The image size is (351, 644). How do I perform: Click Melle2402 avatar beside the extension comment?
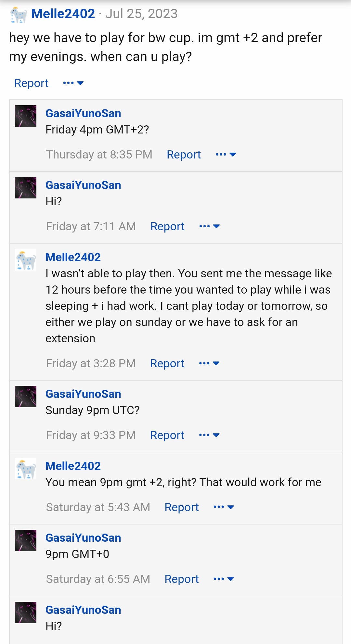[x=26, y=260]
